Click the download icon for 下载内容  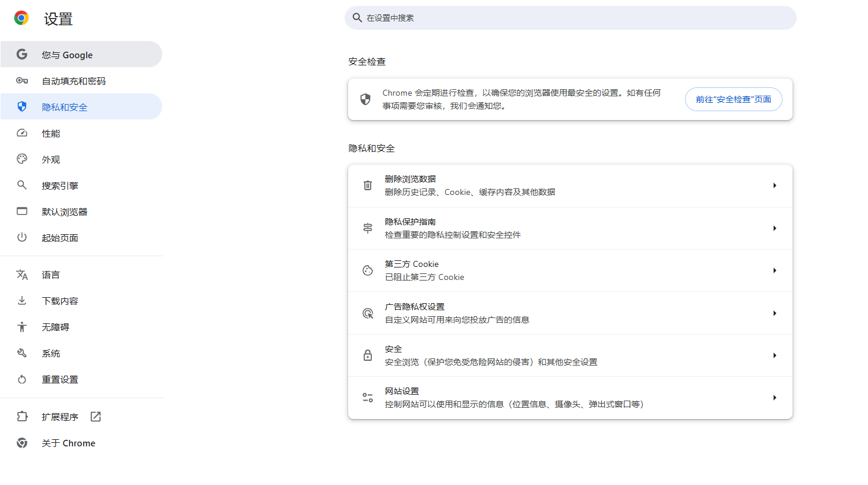[x=22, y=301]
